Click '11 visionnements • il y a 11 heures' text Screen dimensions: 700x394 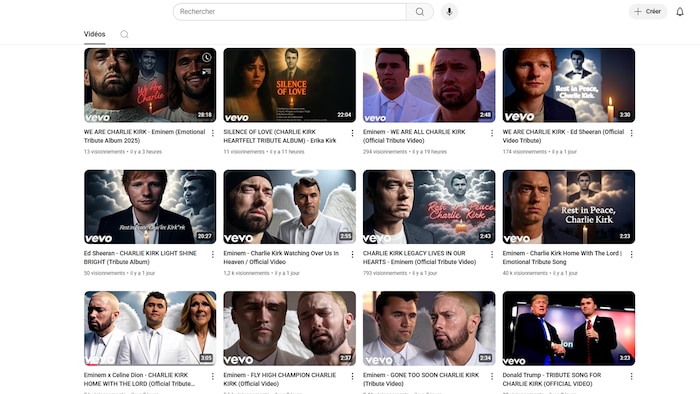264,152
